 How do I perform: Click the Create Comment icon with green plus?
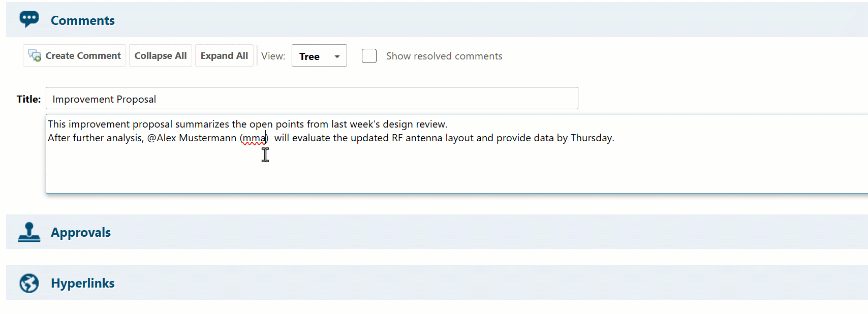tap(34, 55)
